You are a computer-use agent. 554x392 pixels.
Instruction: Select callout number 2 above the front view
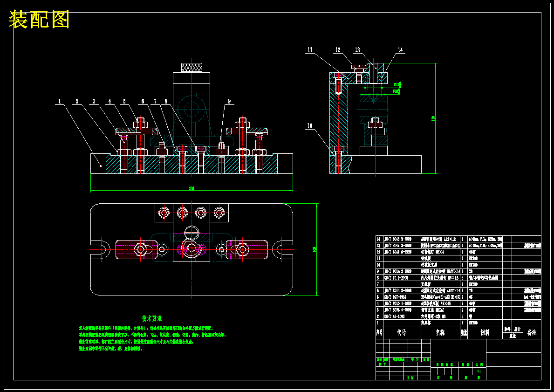pos(77,102)
